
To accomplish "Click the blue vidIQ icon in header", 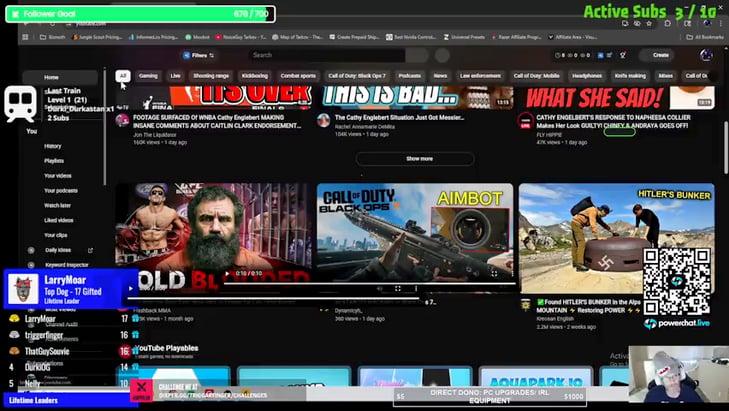I will point(600,55).
